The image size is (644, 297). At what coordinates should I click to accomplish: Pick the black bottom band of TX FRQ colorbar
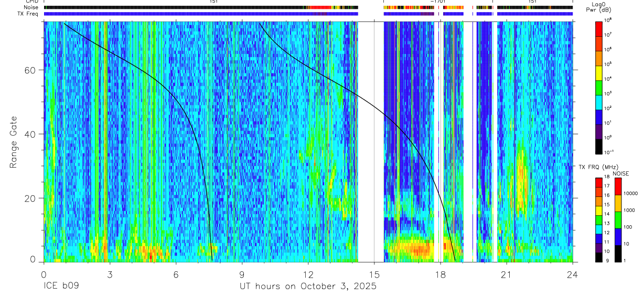pos(599,257)
